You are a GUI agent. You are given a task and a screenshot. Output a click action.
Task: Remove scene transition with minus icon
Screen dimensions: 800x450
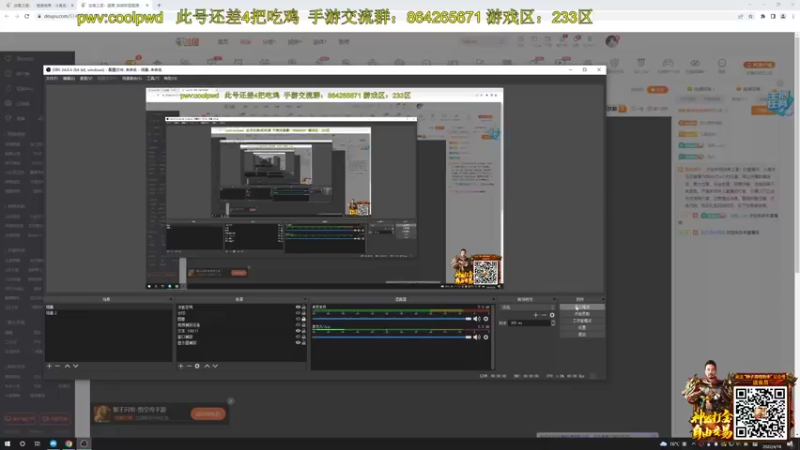(x=544, y=315)
